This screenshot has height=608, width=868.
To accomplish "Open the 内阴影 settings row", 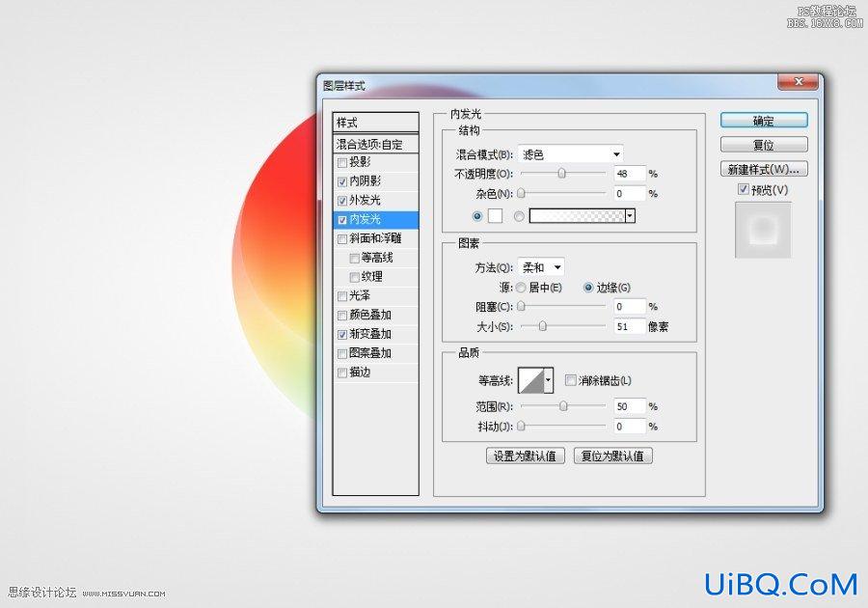I will pos(375,181).
